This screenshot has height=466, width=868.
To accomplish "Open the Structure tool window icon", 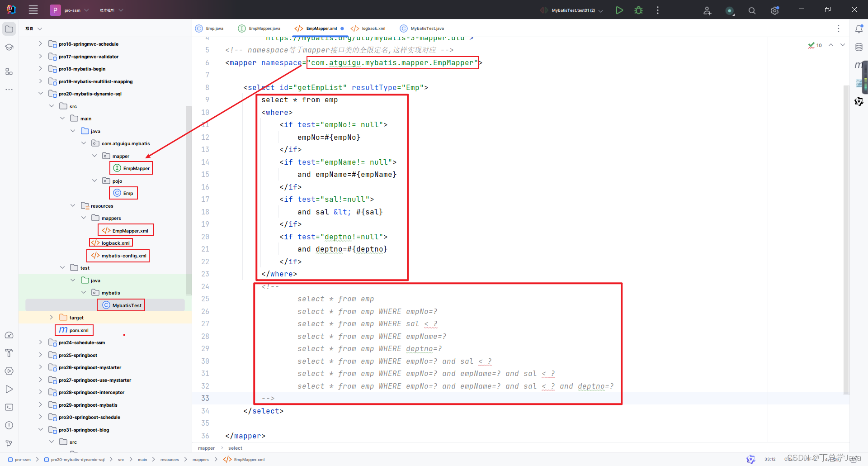I will (9, 71).
